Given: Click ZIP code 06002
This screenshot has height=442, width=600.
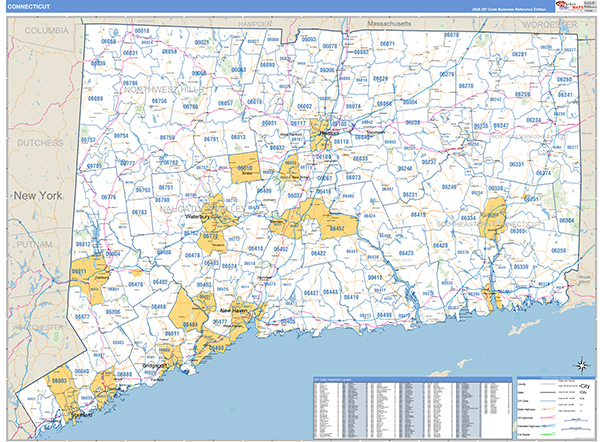Looking at the screenshot, I should [305, 106].
